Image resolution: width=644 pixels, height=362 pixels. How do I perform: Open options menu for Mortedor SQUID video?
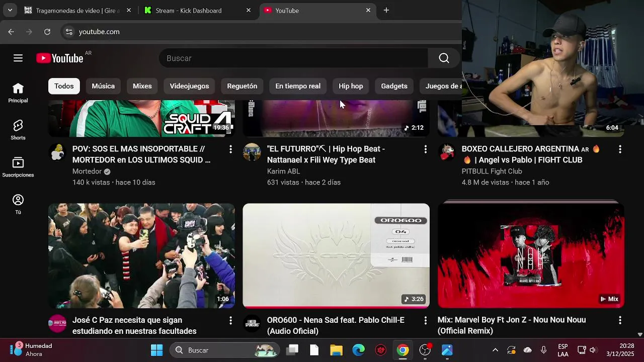coord(230,149)
